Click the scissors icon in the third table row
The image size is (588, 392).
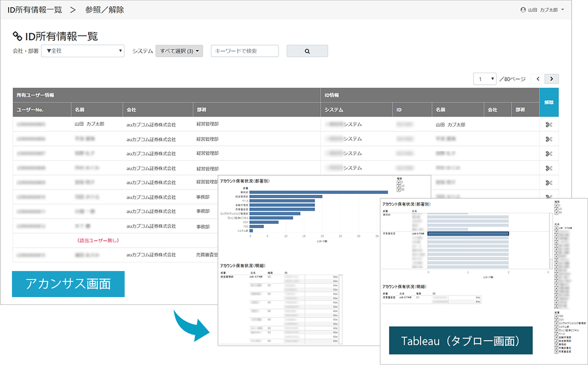point(549,154)
